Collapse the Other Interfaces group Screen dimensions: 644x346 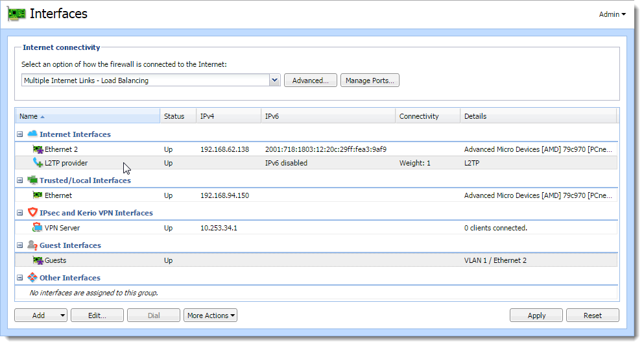click(x=19, y=278)
